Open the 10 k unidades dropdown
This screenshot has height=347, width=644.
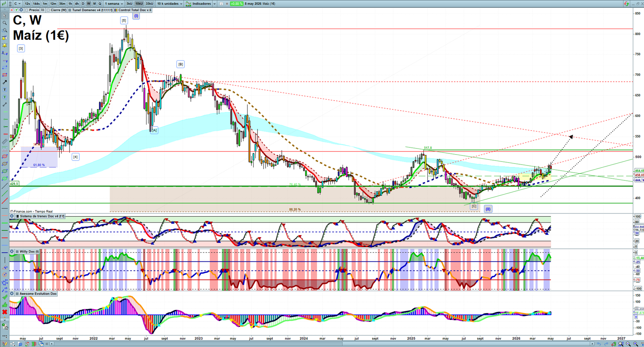(169, 4)
